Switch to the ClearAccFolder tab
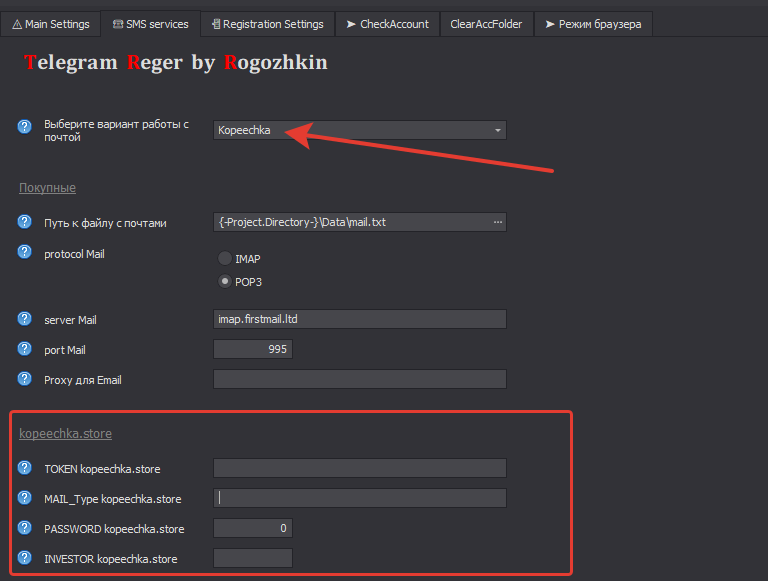This screenshot has width=768, height=581. click(486, 24)
